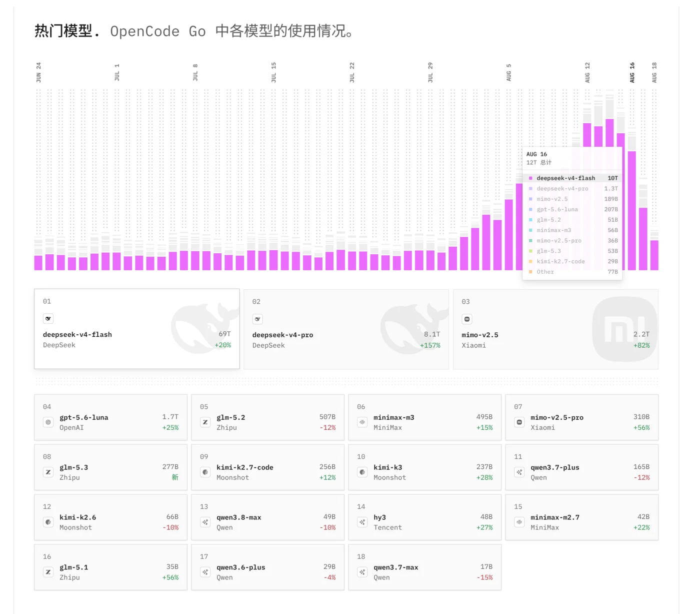
Task: Click the AUG 12 date label on chart
Action: pyautogui.click(x=587, y=73)
